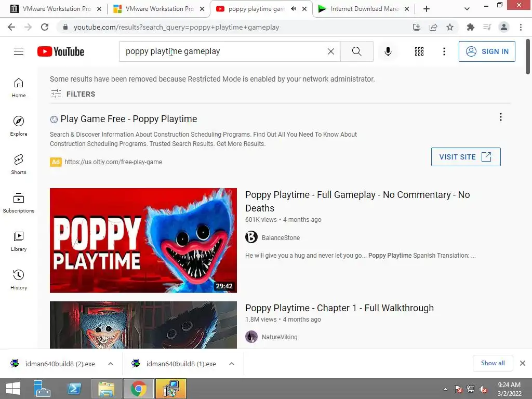Click the VISIT SITE button
532x399 pixels.
coord(466,157)
